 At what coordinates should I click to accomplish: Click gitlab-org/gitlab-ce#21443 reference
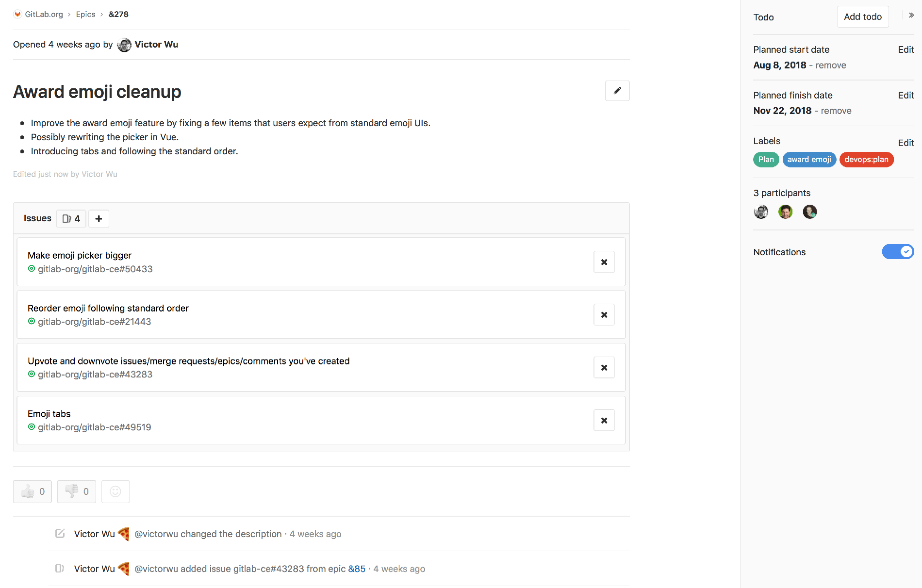[94, 322]
